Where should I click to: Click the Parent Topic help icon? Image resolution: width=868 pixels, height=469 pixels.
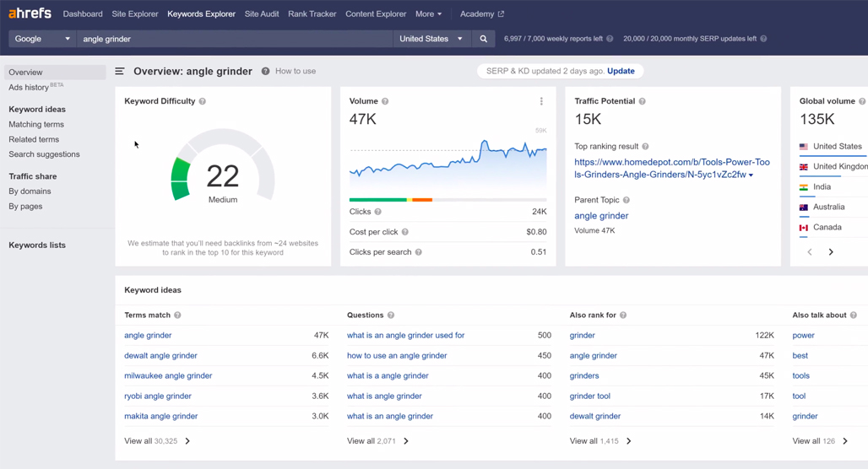(626, 200)
